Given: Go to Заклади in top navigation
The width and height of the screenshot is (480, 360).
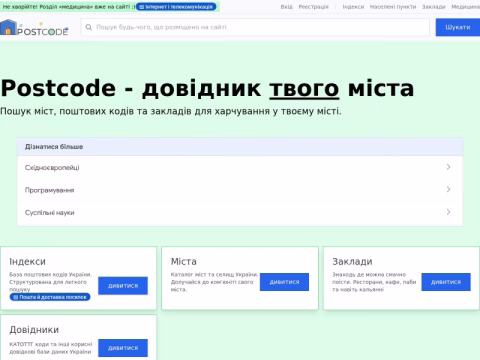Looking at the screenshot, I should pyautogui.click(x=434, y=7).
